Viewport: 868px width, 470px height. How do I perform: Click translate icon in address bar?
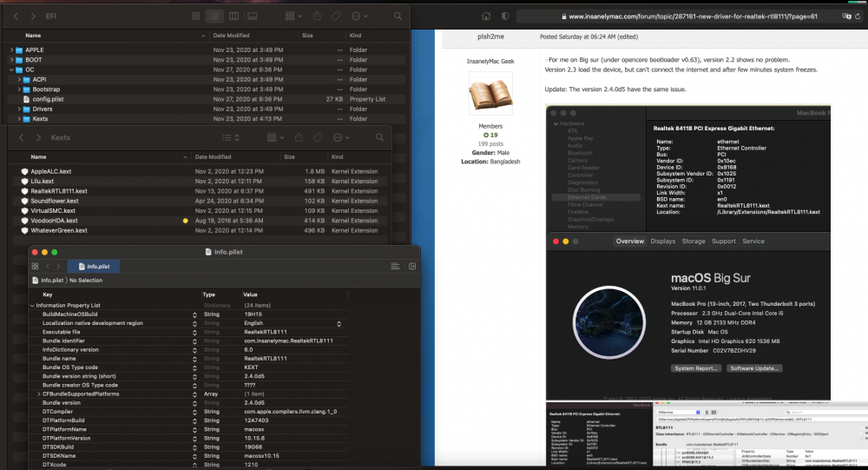[x=846, y=17]
